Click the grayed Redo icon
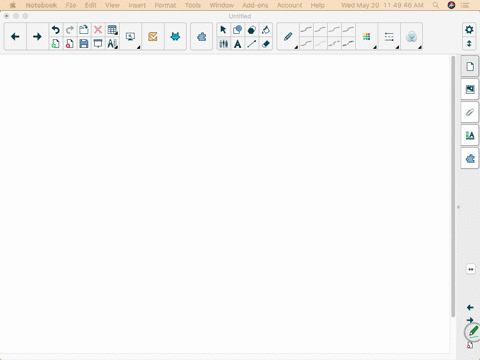Viewport: 480px width, 360px height. pyautogui.click(x=70, y=30)
